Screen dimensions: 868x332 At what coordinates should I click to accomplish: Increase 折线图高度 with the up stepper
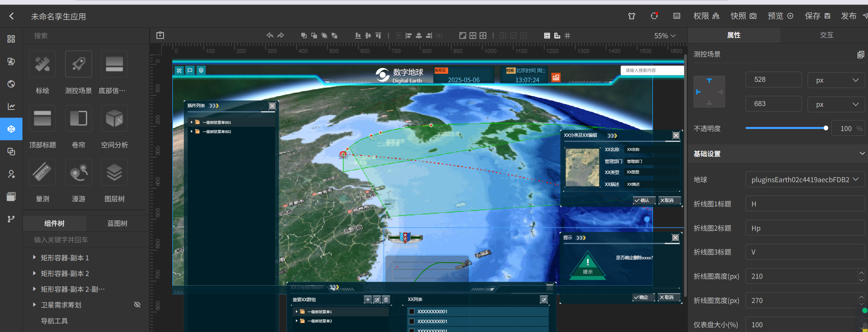click(x=862, y=273)
